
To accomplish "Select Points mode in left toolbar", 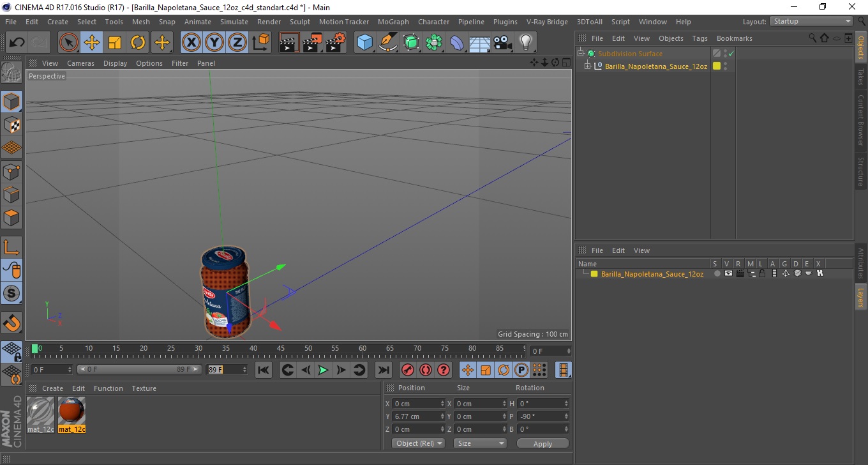I will [x=11, y=171].
